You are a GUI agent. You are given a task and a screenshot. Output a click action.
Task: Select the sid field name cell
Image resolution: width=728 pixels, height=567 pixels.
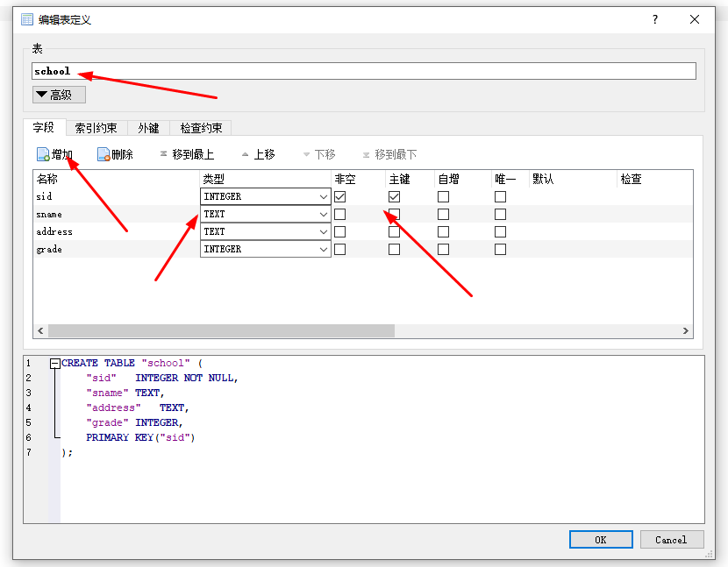pyautogui.click(x=117, y=196)
